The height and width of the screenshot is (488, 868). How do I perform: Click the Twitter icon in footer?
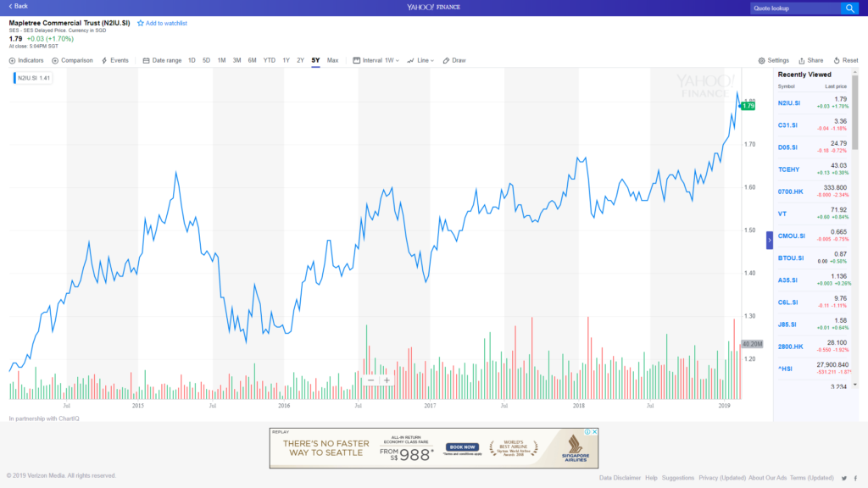pos(844,478)
